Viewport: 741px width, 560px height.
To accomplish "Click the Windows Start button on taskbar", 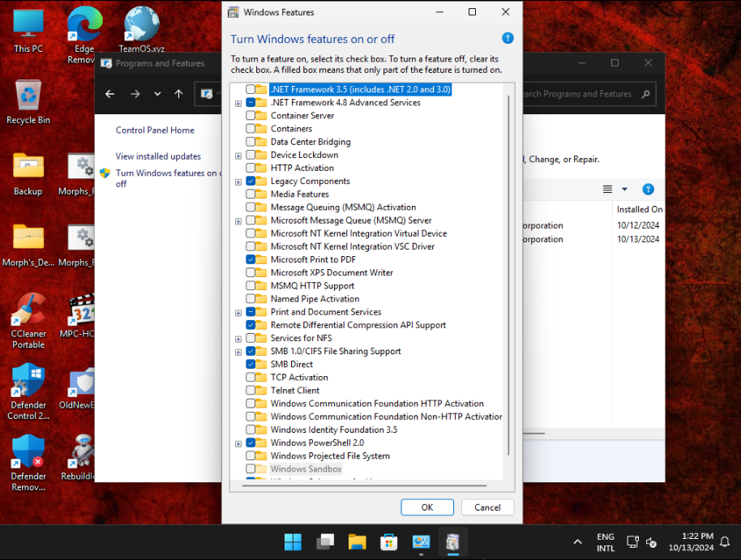I will point(293,541).
